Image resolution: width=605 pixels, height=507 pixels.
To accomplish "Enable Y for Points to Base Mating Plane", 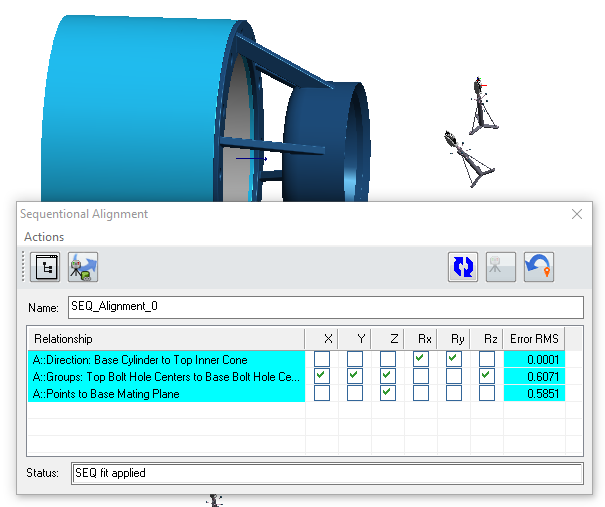I will tap(355, 394).
